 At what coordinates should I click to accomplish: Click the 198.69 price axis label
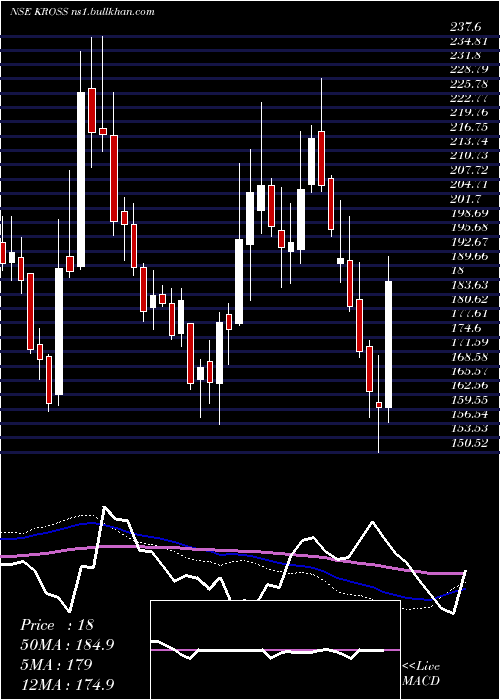pos(469,213)
